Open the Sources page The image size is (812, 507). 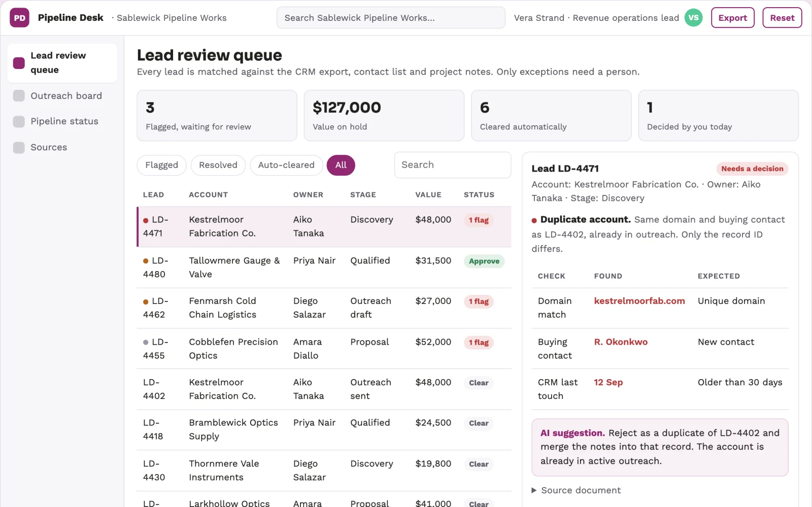[62, 147]
